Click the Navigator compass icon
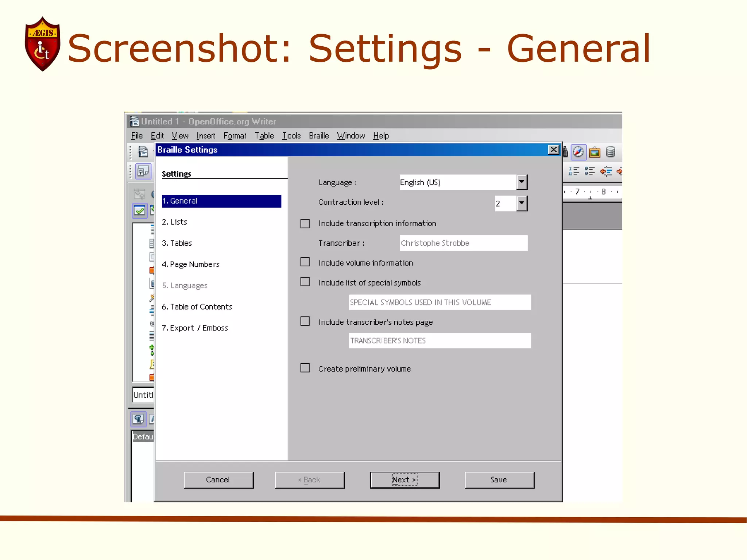 (x=578, y=152)
